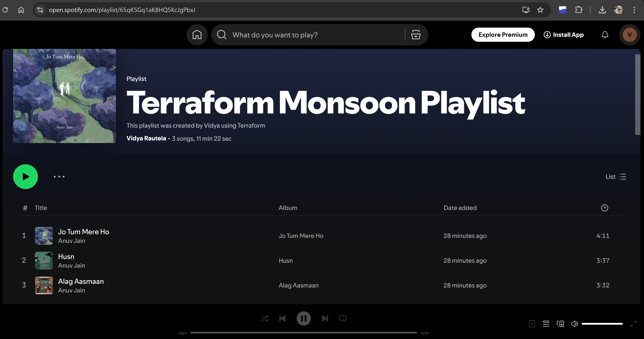This screenshot has height=339, width=644.
Task: Mute using the volume speaker icon
Action: point(574,324)
